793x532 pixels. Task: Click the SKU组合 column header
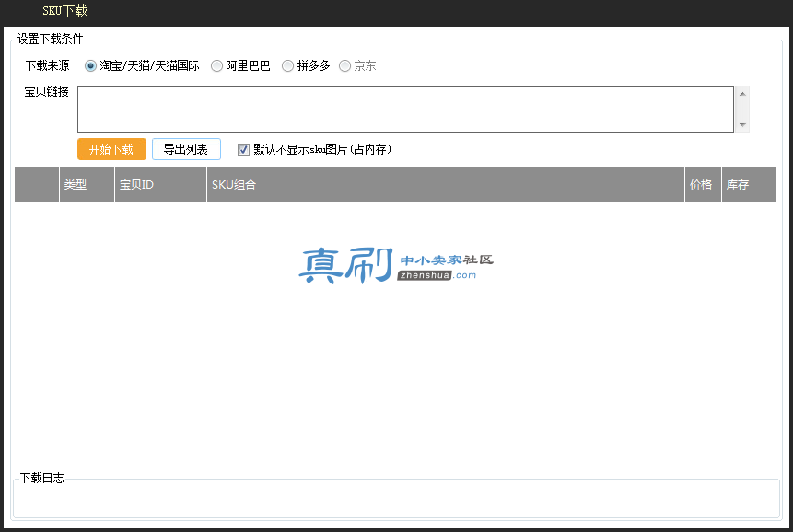click(446, 184)
